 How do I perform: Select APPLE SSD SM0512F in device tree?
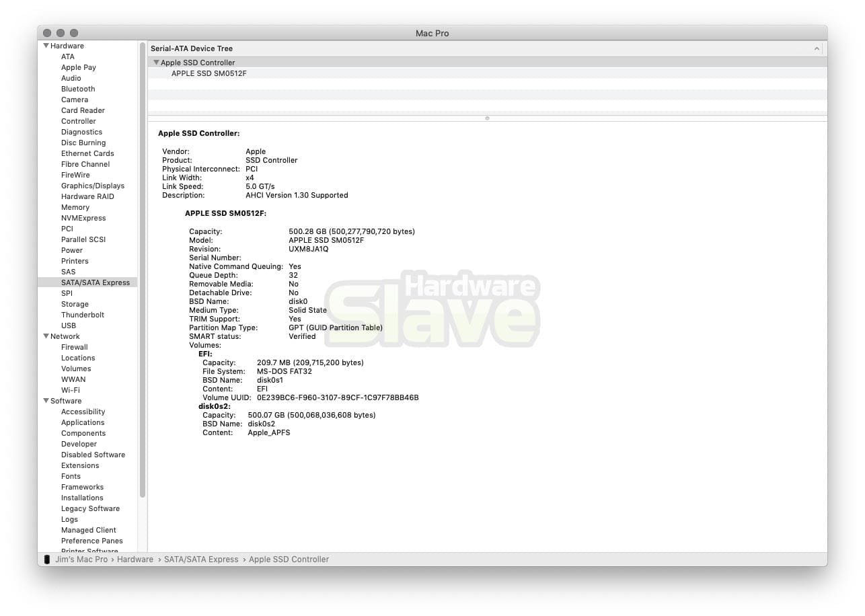(x=209, y=73)
